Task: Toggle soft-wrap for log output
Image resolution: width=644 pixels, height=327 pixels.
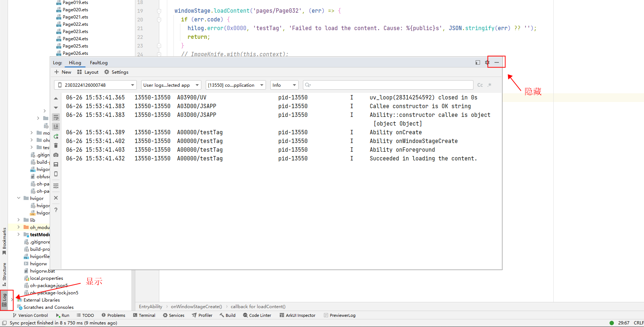Action: pos(56,118)
